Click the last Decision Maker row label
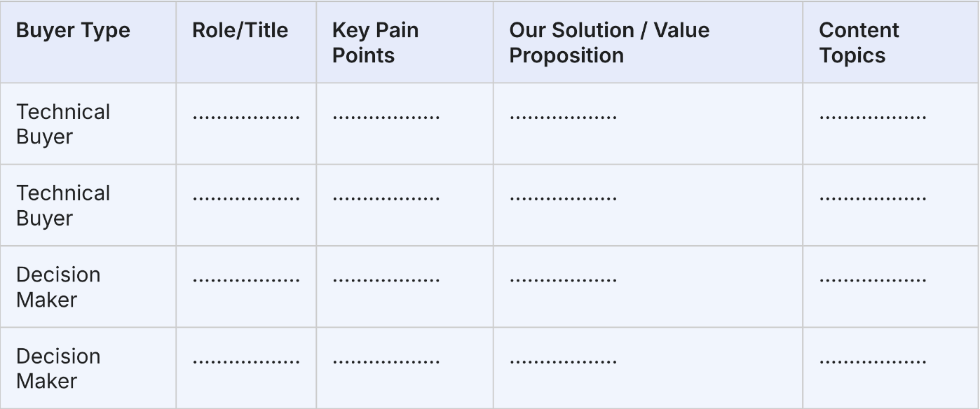The height and width of the screenshot is (409, 980). (58, 368)
